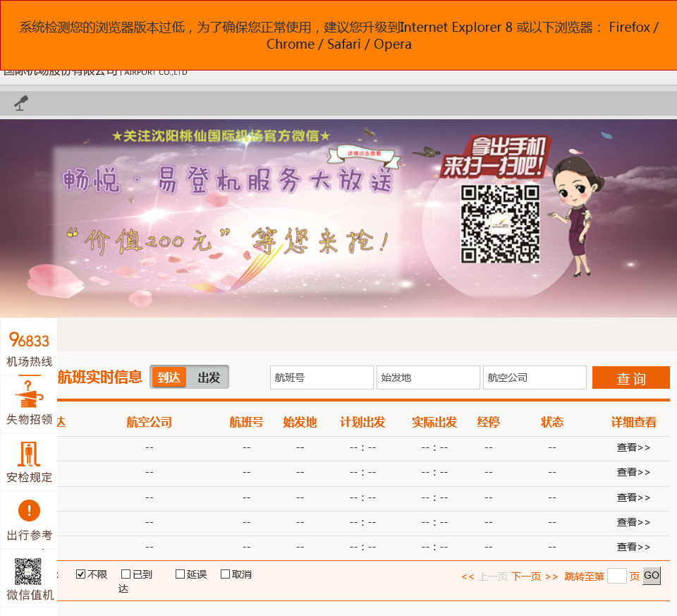Click the 跳转至第 jump label

point(584,576)
